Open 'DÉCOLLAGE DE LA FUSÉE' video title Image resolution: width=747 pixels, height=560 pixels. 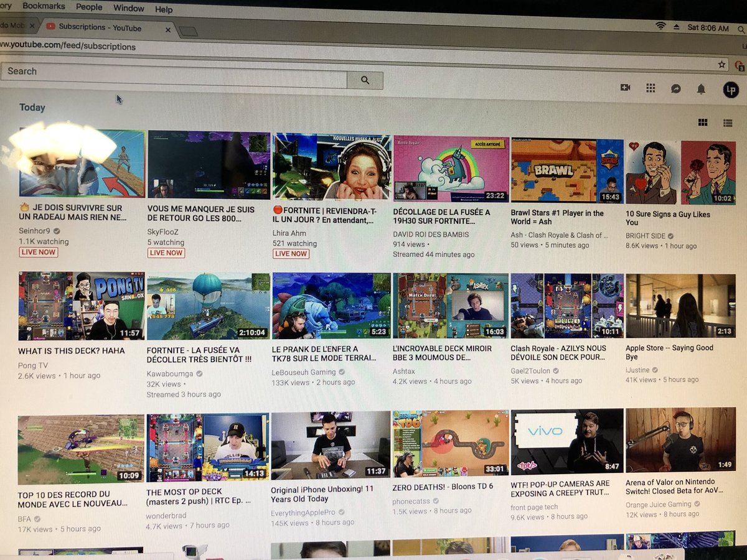pyautogui.click(x=441, y=216)
